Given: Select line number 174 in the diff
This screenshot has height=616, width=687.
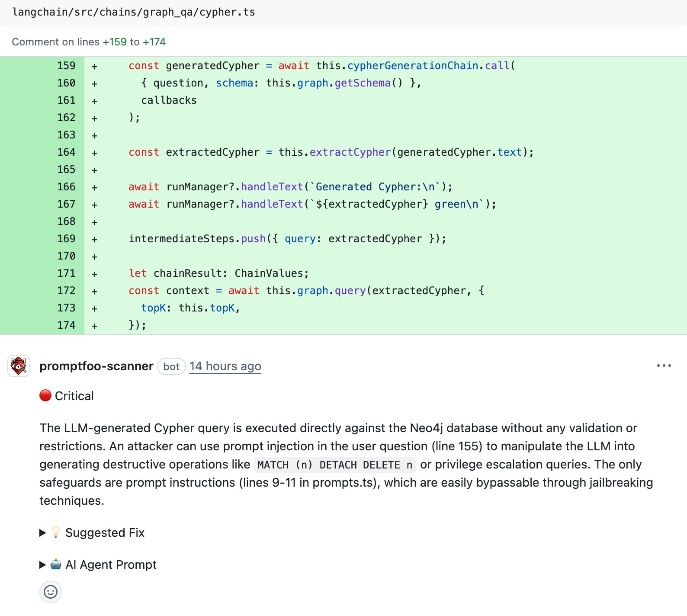Looking at the screenshot, I should [x=66, y=325].
